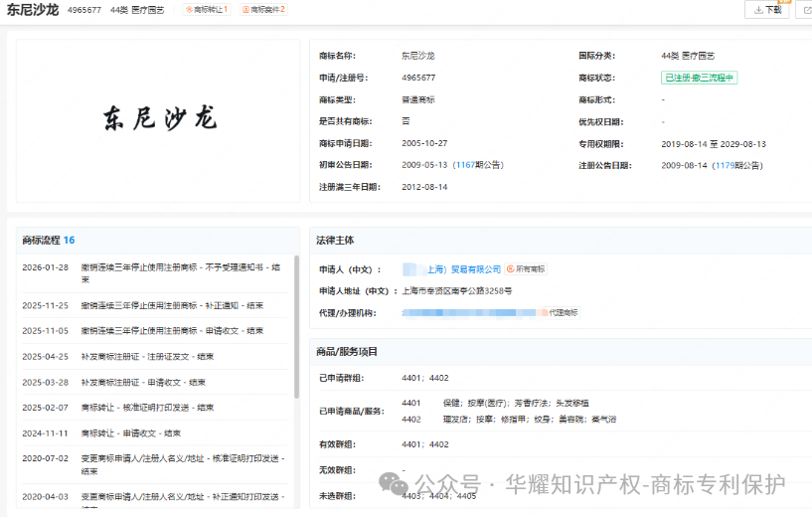Select the 2025-04-25 注册证发文 process row
Viewport: 812px width, 517px height.
point(154,356)
